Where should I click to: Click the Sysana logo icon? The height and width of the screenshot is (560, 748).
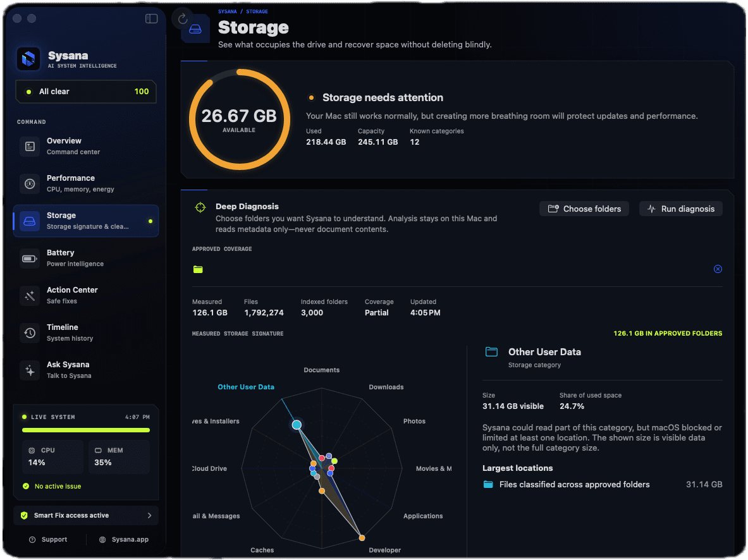pos(28,59)
